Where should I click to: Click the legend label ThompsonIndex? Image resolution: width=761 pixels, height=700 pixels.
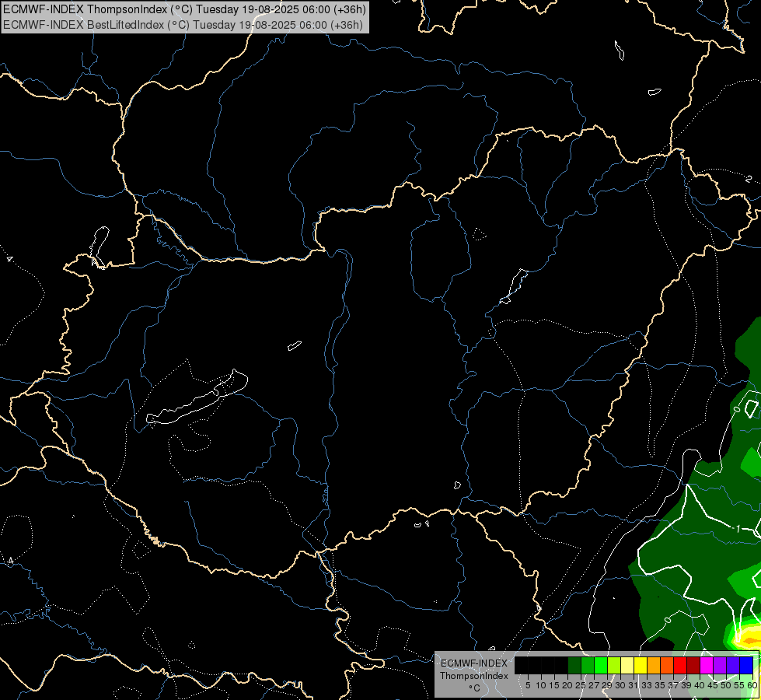[x=474, y=676]
